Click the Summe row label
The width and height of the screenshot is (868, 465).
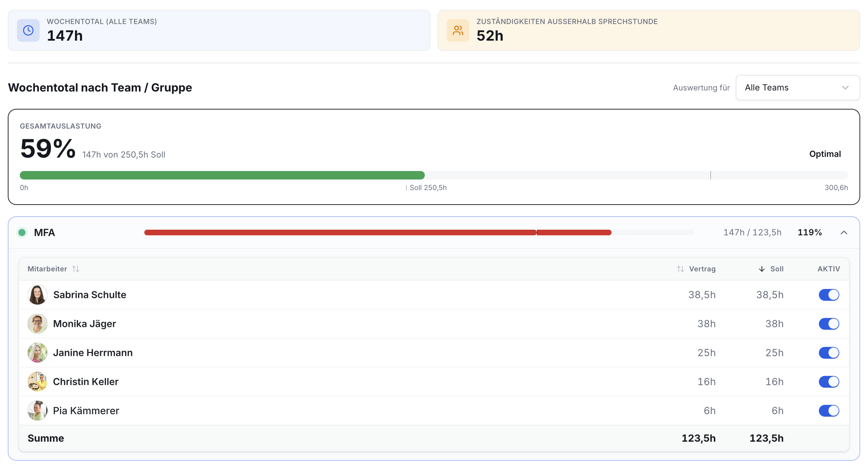pyautogui.click(x=46, y=438)
